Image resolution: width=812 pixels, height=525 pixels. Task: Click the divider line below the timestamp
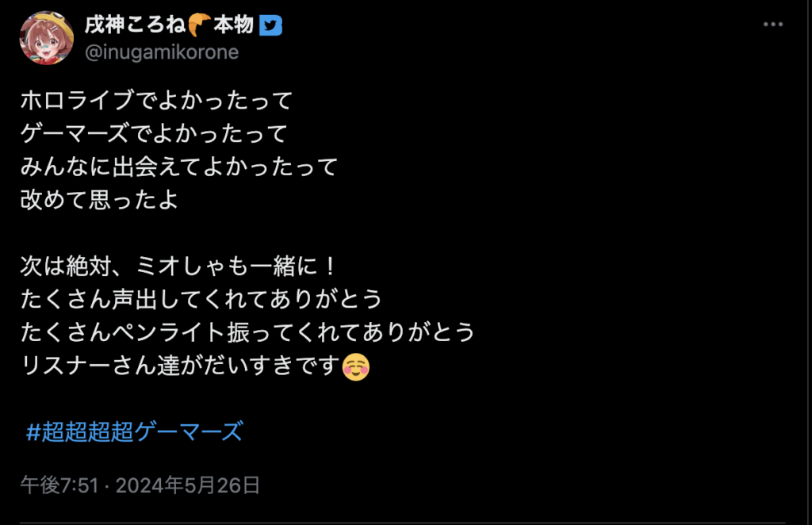(403, 523)
